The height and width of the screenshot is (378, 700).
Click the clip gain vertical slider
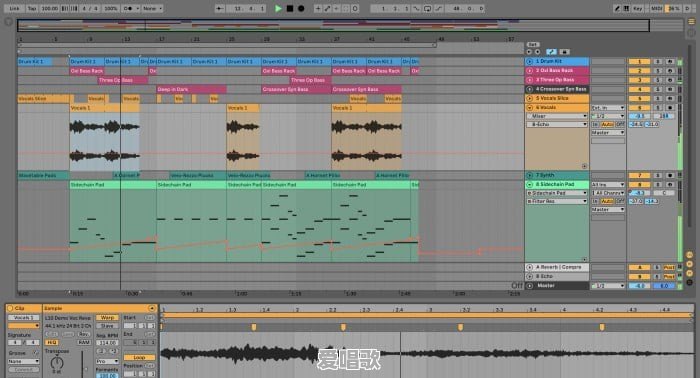83,364
